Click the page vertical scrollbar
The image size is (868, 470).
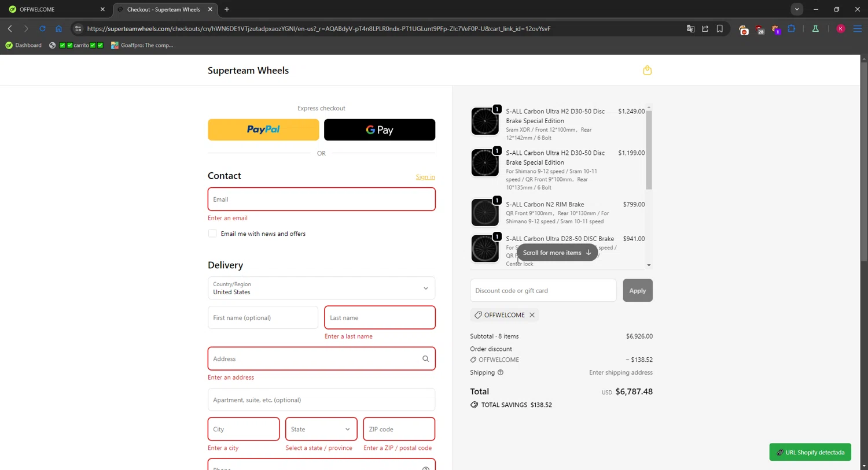pos(864,162)
